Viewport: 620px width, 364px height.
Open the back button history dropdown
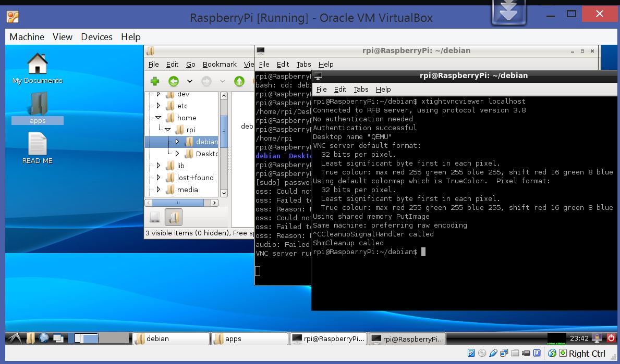190,82
